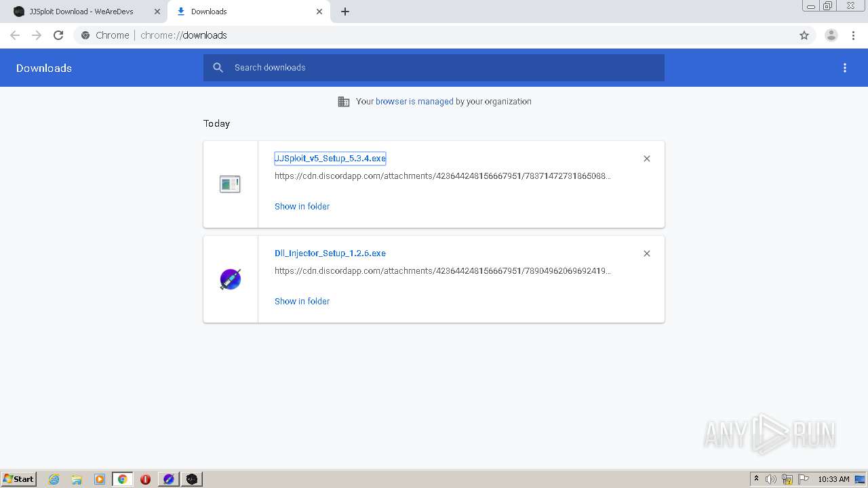Click the 10:33 AM taskbar clock
868x488 pixels.
pyautogui.click(x=833, y=479)
